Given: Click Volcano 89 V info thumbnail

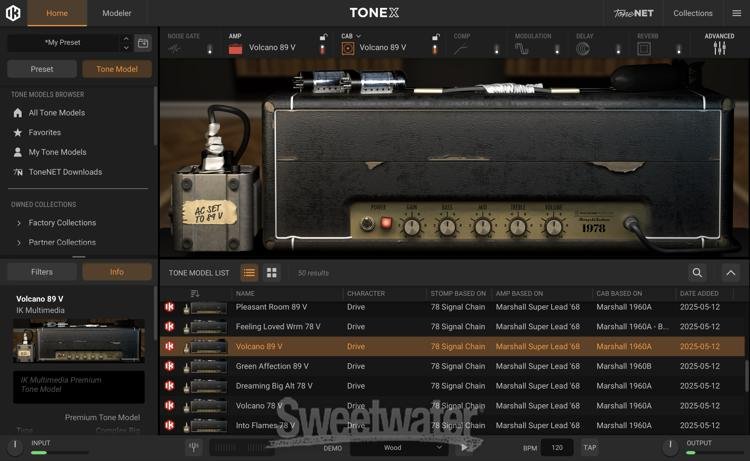Looking at the screenshot, I should pos(78,341).
